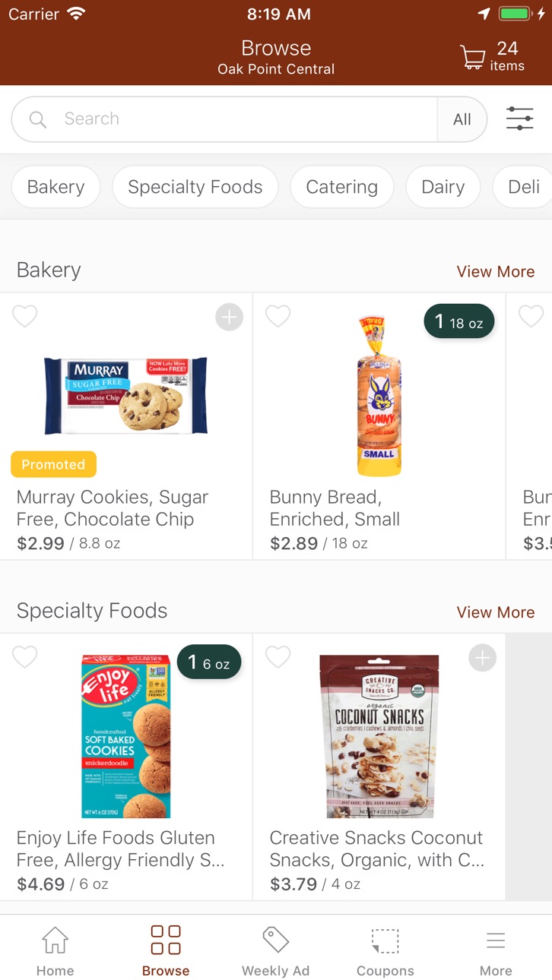
Task: Open the shopping cart with 24 items
Action: coord(493,57)
